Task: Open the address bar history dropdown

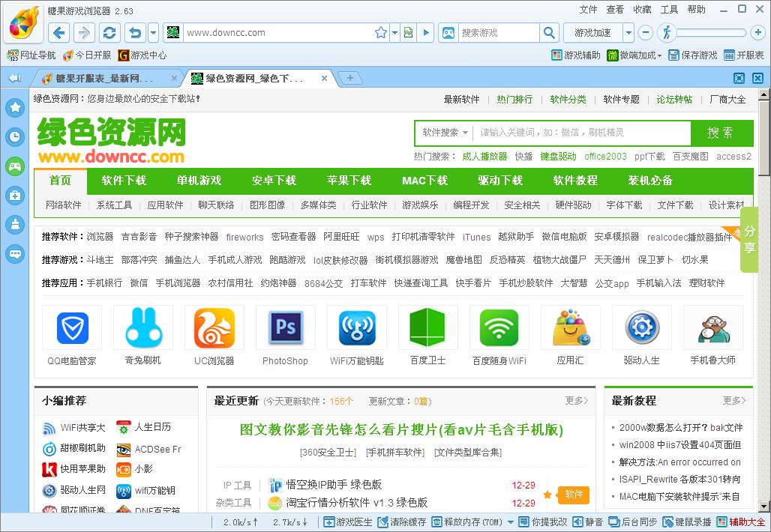Action: [394, 32]
